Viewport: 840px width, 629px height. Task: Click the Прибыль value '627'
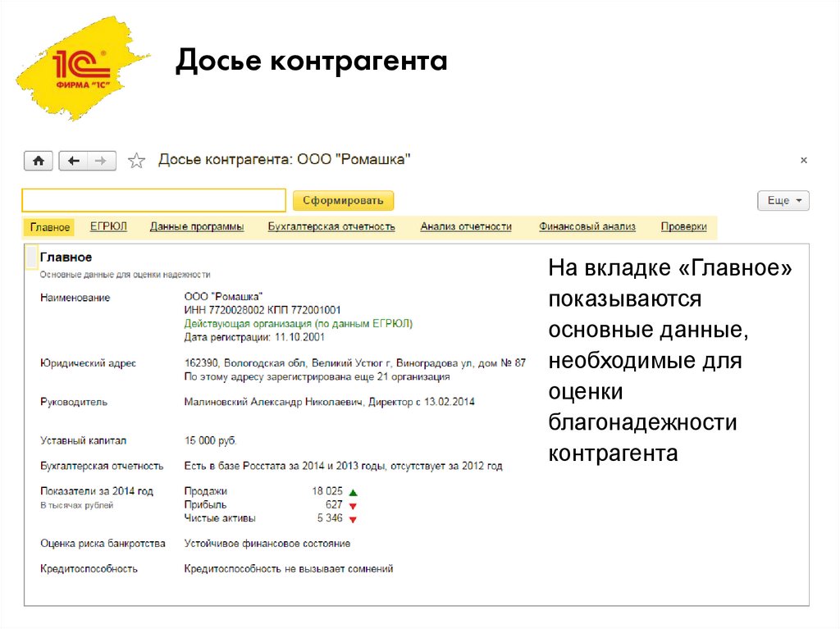334,504
